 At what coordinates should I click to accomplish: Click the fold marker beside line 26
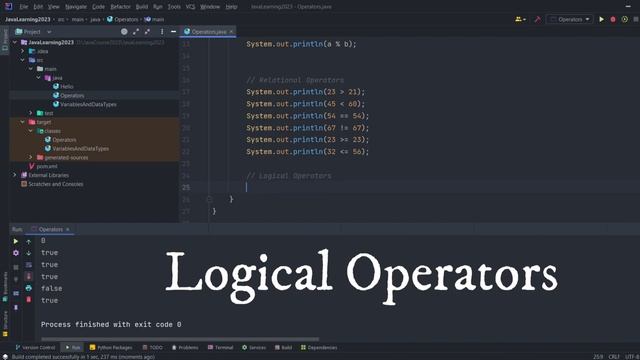[x=209, y=199]
